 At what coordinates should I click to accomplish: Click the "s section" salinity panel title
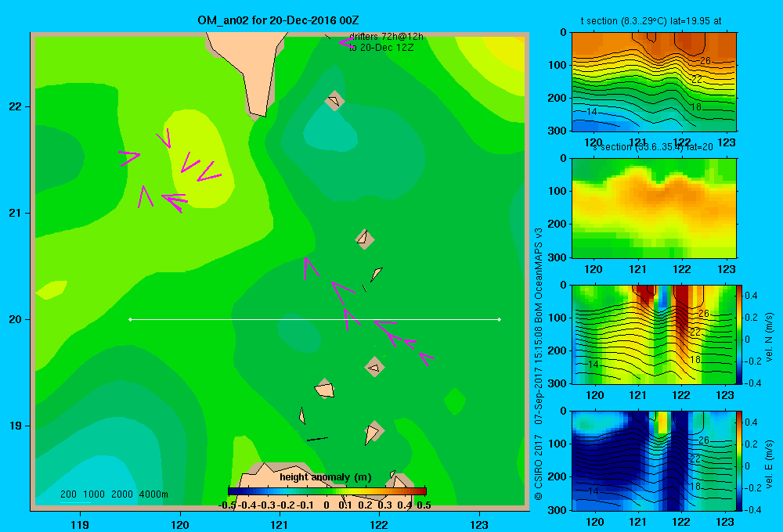click(x=653, y=147)
